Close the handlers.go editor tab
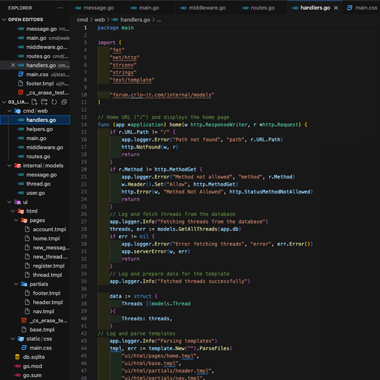This screenshot has height=380, width=380. tap(336, 8)
